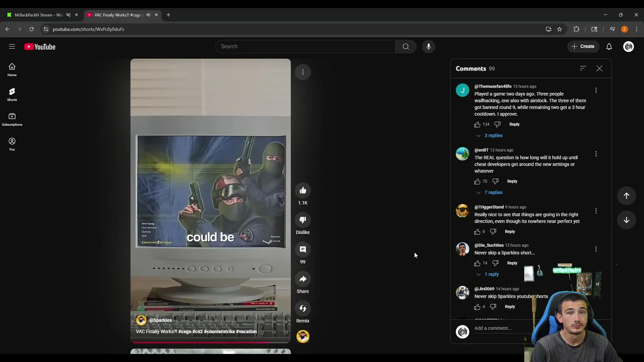Screen dimensions: 644x362
Task: Open the Chrome profile avatar
Action: click(624, 29)
